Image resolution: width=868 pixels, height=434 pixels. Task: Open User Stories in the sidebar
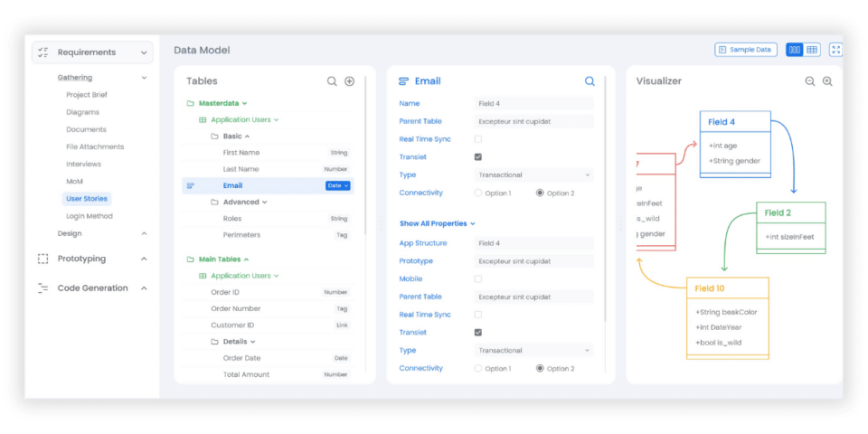(x=88, y=199)
